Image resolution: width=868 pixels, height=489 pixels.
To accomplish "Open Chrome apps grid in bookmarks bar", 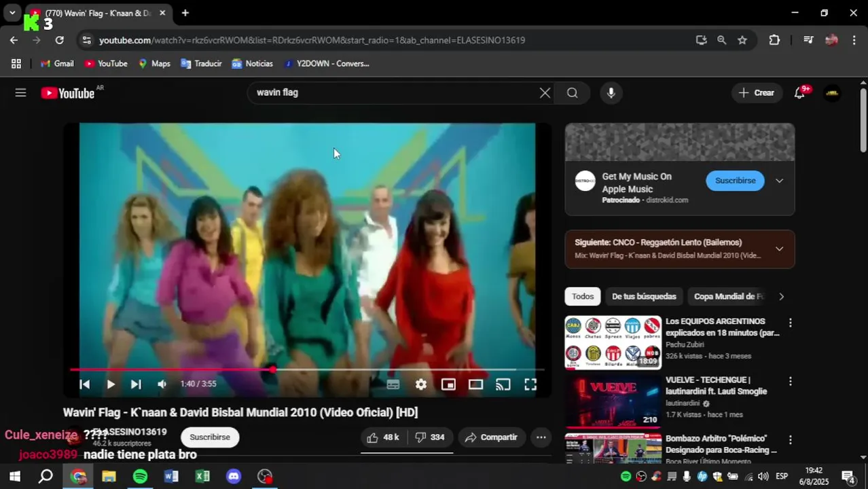I will coord(16,63).
